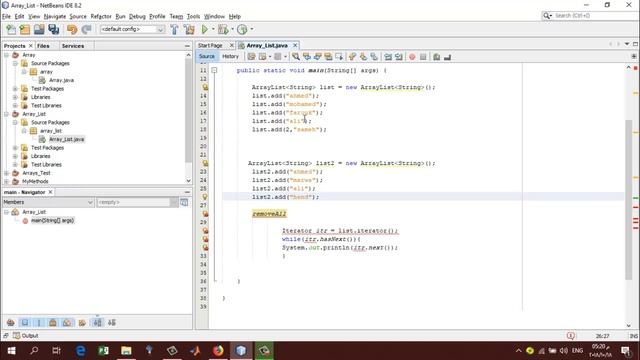The image size is (640, 360).
Task: Click the Clean and Build Project icon
Action: pos(189,29)
